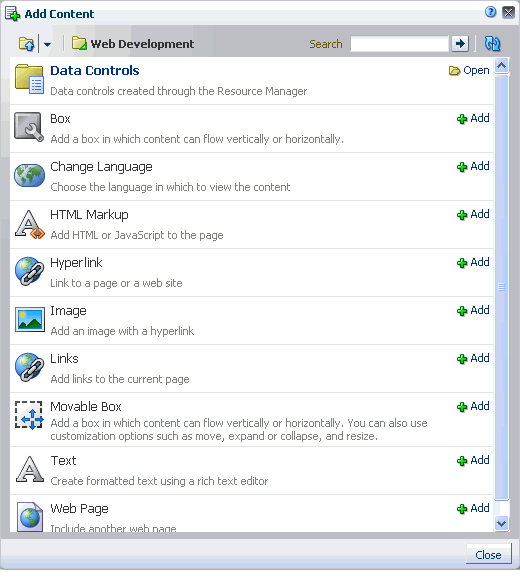Viewport: 520px width, 582px height.
Task: Click the green plus icon beside Box Add
Action: [x=462, y=119]
